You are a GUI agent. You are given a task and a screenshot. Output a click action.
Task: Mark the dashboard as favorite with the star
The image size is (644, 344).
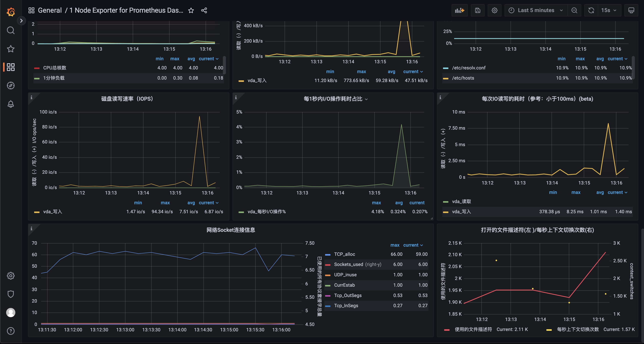191,10
